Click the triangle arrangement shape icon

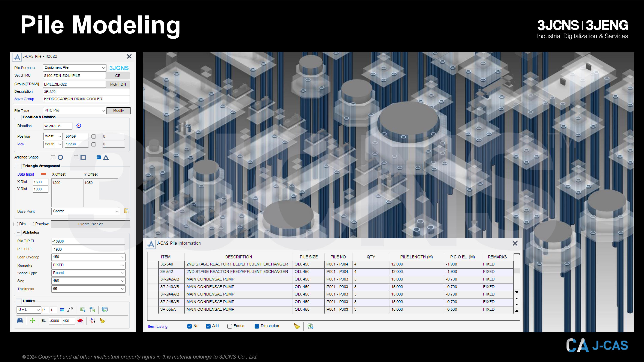pyautogui.click(x=106, y=157)
